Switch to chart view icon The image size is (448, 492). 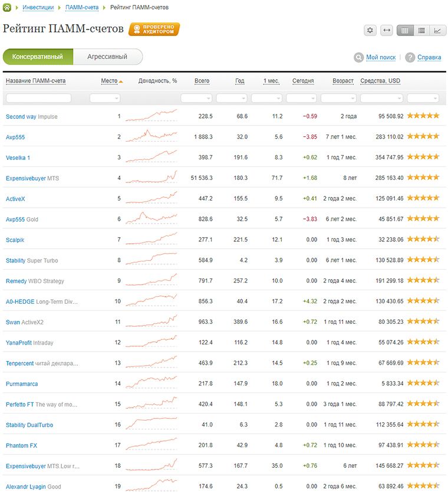[438, 31]
